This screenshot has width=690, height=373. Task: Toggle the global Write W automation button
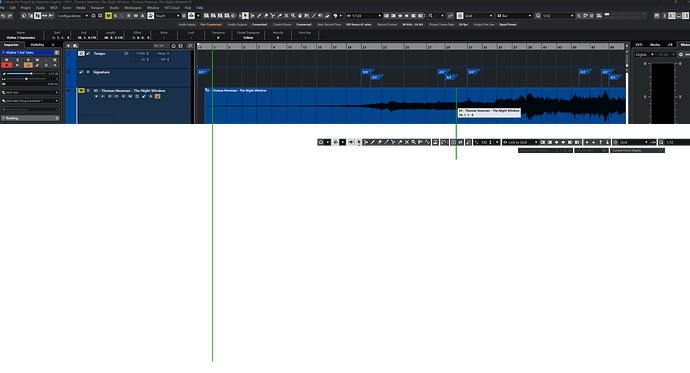pyautogui.click(x=136, y=16)
